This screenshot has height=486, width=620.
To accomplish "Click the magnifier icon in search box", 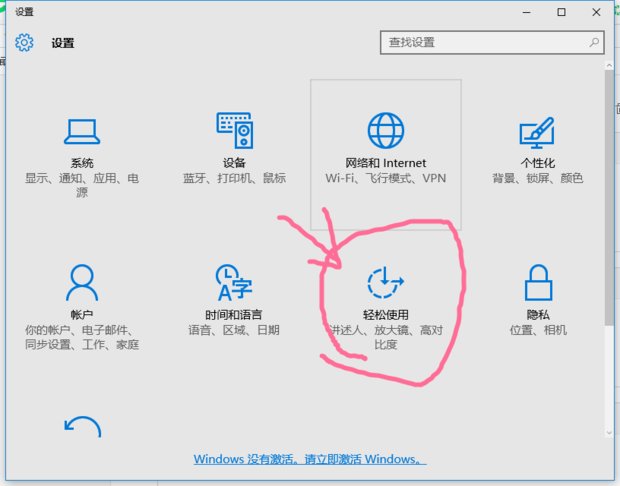I will click(594, 42).
